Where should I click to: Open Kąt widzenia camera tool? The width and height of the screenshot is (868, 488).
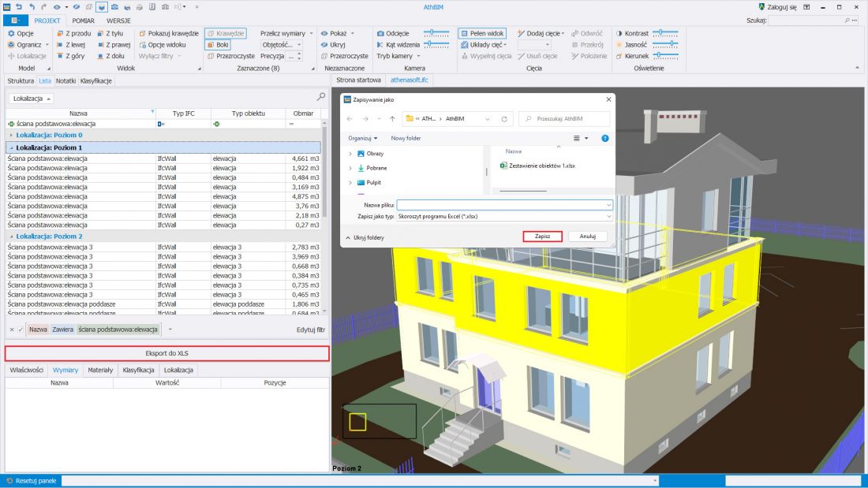pos(398,45)
